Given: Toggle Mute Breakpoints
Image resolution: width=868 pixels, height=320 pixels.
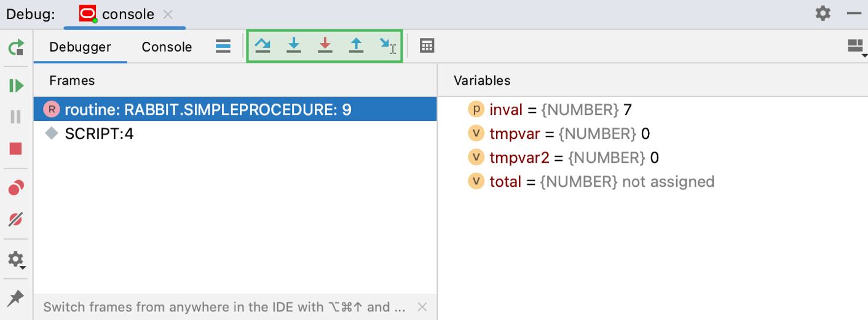Looking at the screenshot, I should (x=16, y=219).
